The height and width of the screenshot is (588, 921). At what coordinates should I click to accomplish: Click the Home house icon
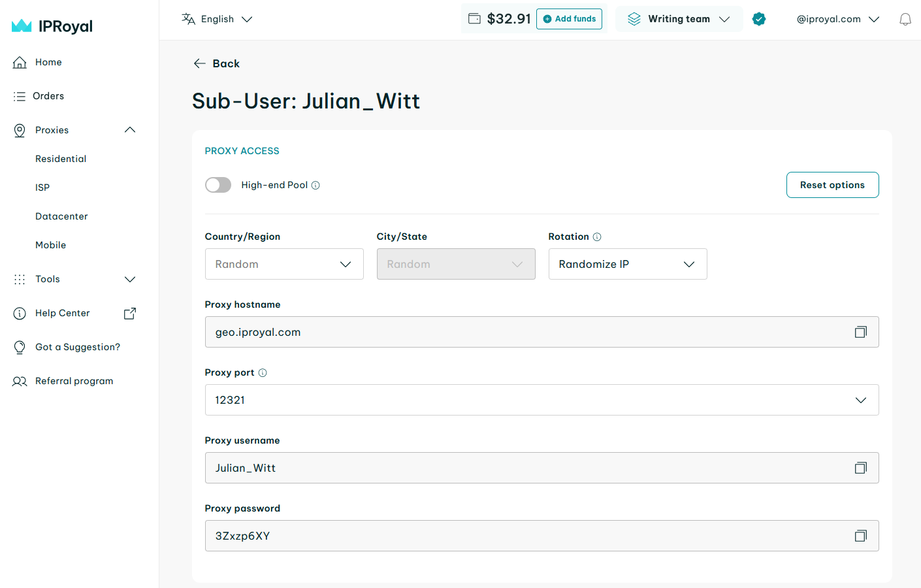point(20,62)
